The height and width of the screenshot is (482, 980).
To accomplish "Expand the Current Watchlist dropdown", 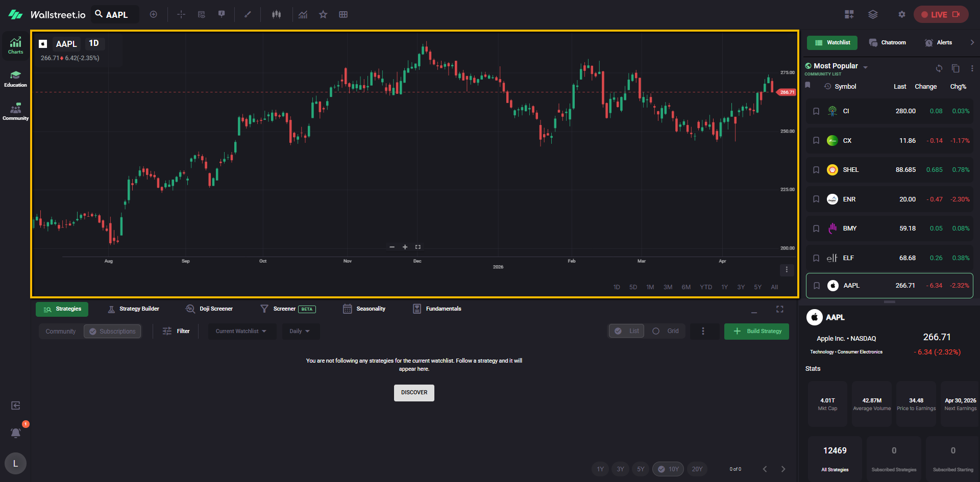I will coord(241,332).
